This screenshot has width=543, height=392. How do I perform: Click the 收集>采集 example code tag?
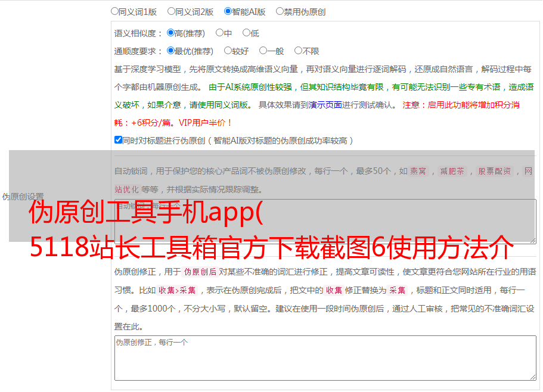point(177,291)
